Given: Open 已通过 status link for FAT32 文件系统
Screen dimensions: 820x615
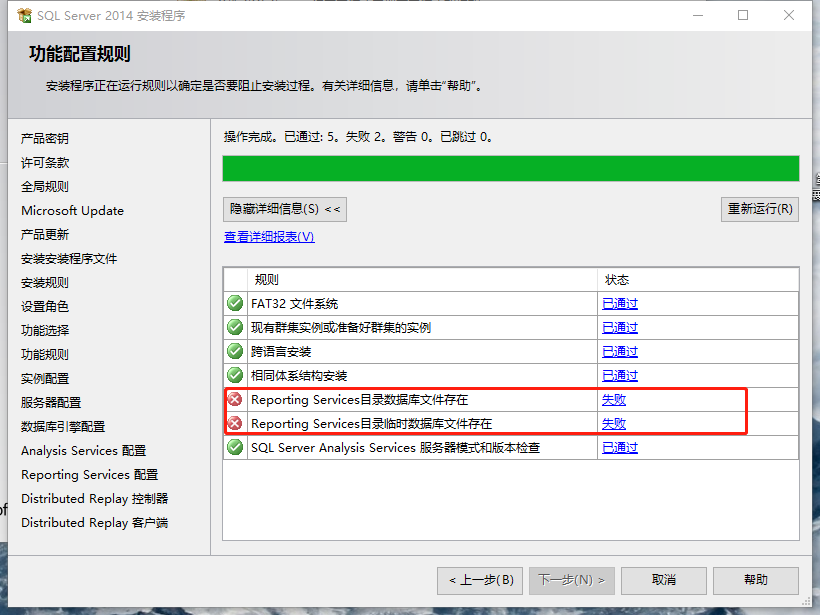Looking at the screenshot, I should (620, 304).
